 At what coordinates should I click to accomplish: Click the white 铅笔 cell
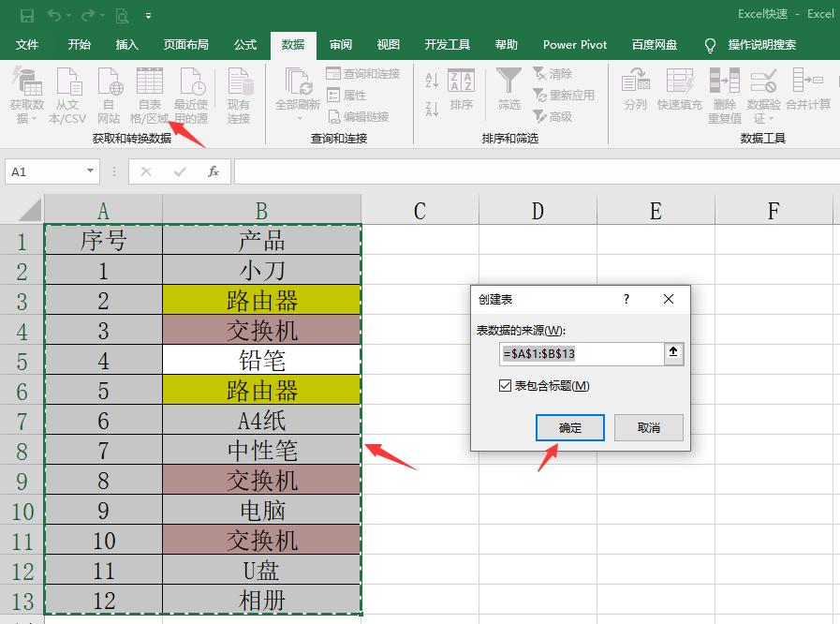point(261,360)
